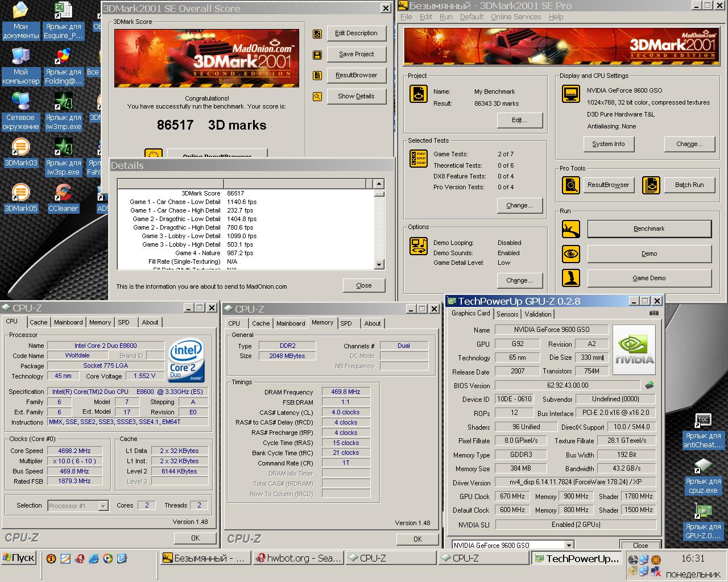The image size is (728, 582).
Task: Click the Save Project floppy icon
Action: (317, 55)
